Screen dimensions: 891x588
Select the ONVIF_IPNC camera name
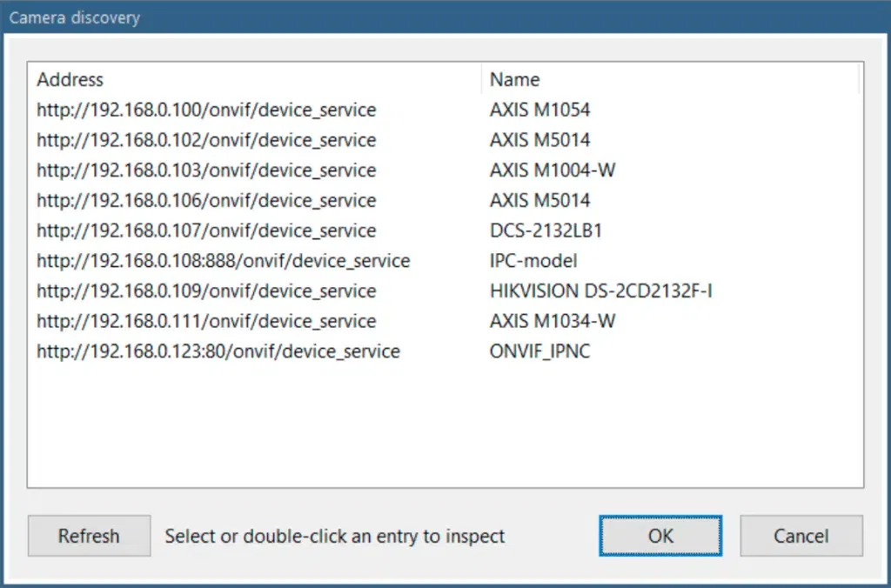tap(539, 351)
